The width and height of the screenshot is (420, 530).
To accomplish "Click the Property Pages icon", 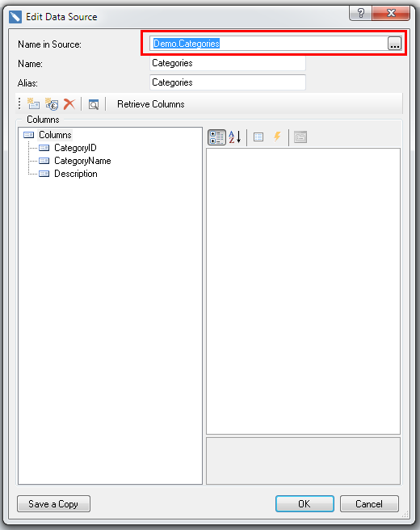I will click(x=300, y=137).
